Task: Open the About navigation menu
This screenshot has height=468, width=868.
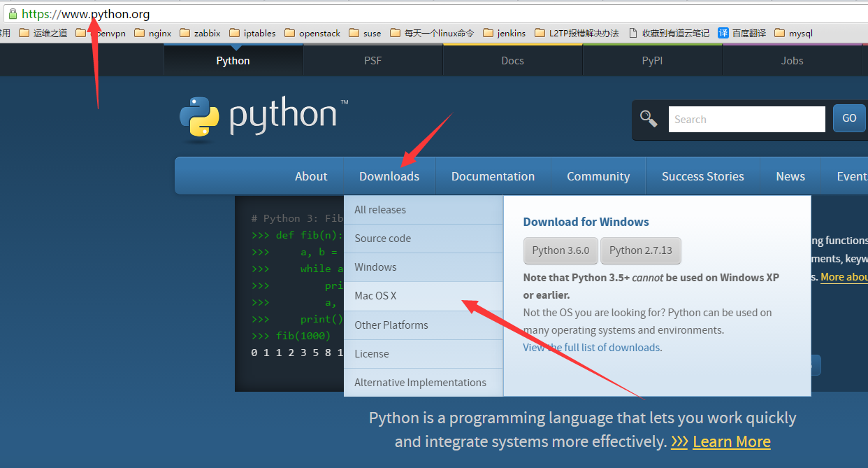Action: coord(311,176)
